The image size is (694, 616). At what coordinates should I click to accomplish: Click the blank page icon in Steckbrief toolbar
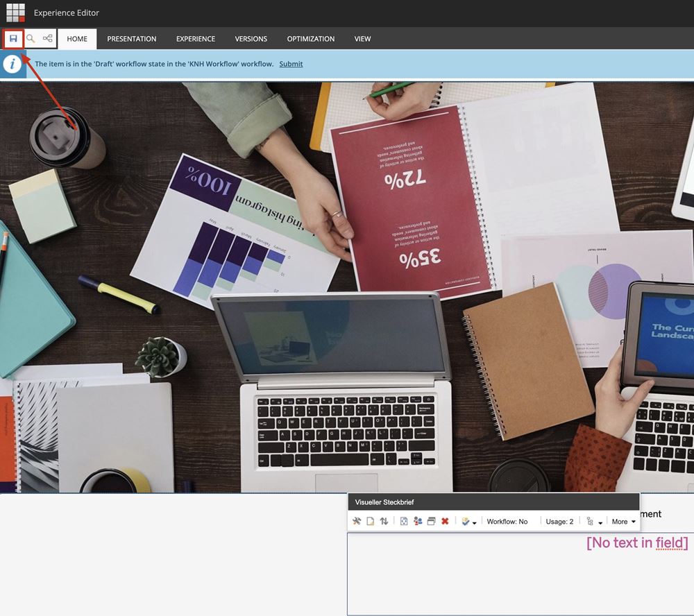[x=371, y=522]
